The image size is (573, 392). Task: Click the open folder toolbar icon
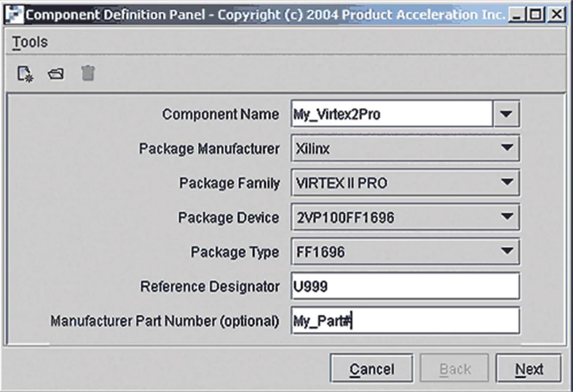[x=56, y=74]
